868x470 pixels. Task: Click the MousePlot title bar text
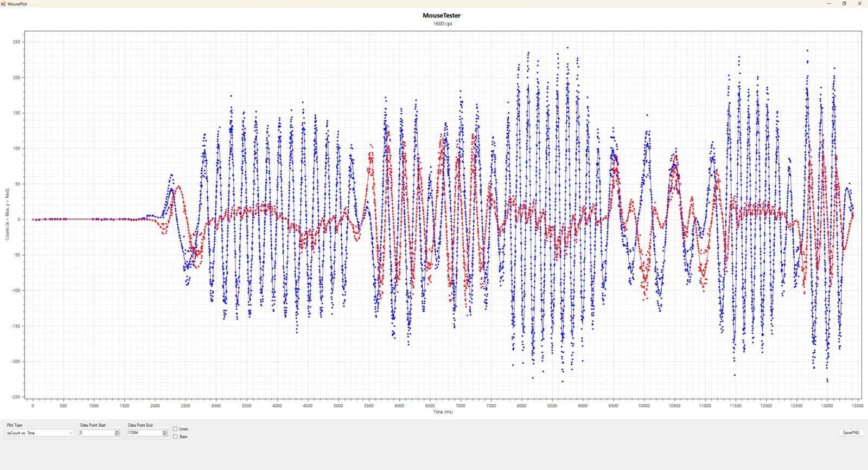click(17, 4)
